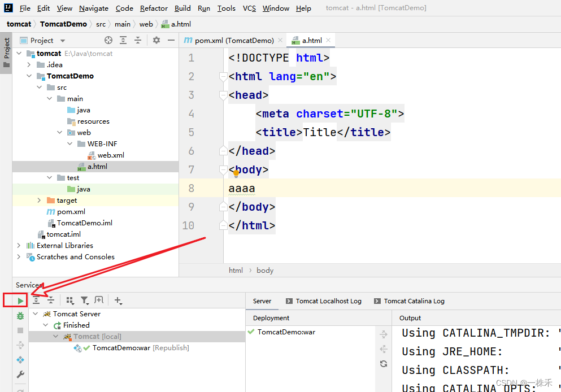This screenshot has width=561, height=392.
Task: Select pom.xml in project tree
Action: point(71,212)
